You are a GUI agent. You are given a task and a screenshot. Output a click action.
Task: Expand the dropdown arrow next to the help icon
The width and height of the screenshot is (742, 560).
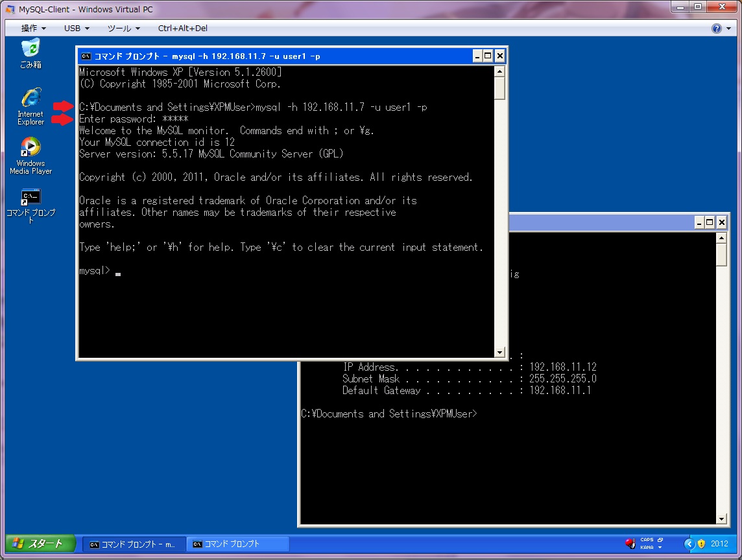pos(729,29)
